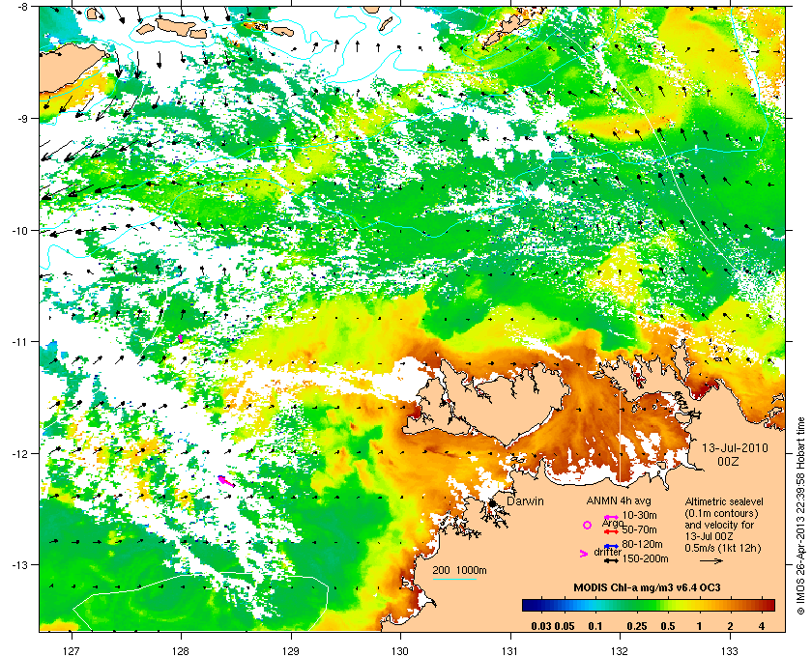
Task: Click the '(0.1m contours)' text
Action: [721, 514]
